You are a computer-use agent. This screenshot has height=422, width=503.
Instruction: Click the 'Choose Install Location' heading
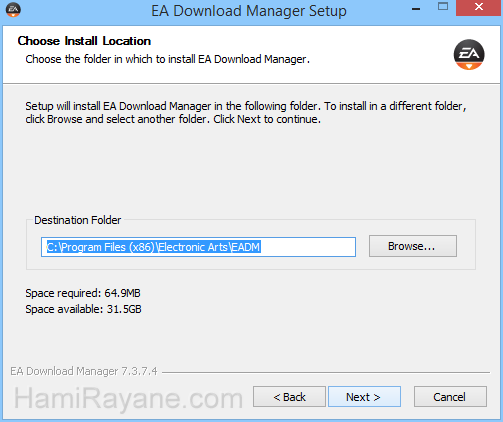click(84, 41)
